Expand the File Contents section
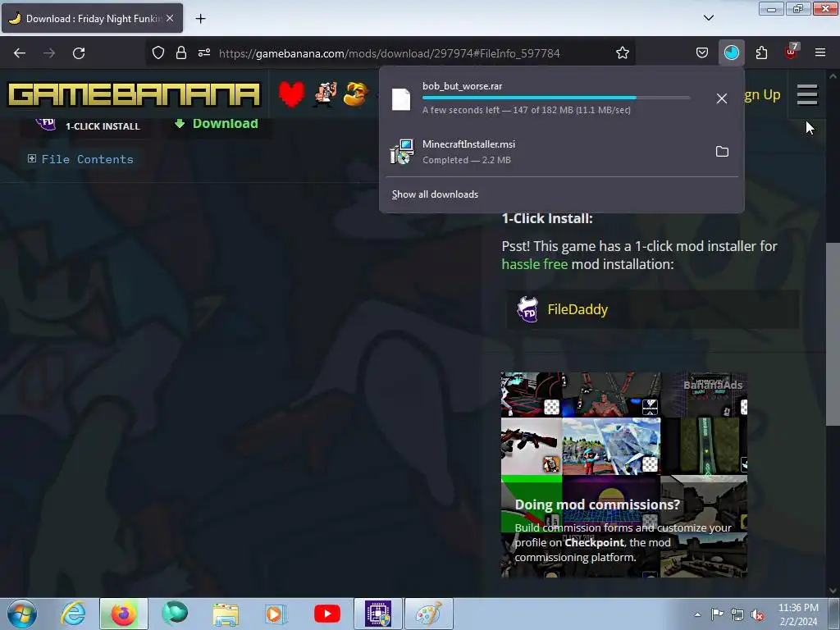The height and width of the screenshot is (630, 840). click(80, 159)
